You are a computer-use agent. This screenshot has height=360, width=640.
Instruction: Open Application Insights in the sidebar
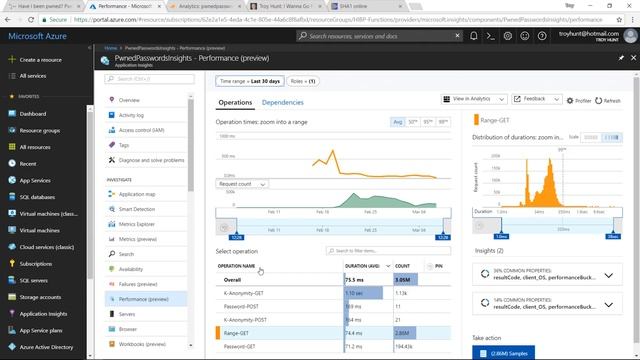(43, 314)
